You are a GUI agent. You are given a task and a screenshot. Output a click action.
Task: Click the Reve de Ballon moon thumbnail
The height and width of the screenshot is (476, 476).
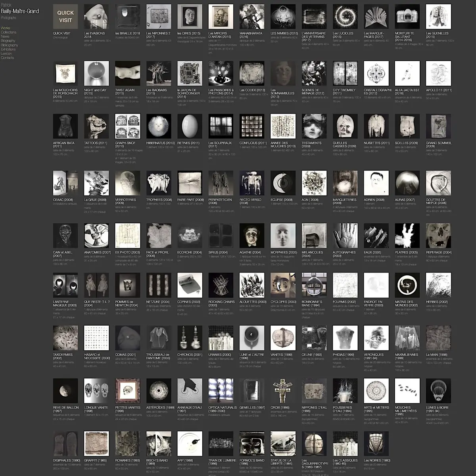65,391
